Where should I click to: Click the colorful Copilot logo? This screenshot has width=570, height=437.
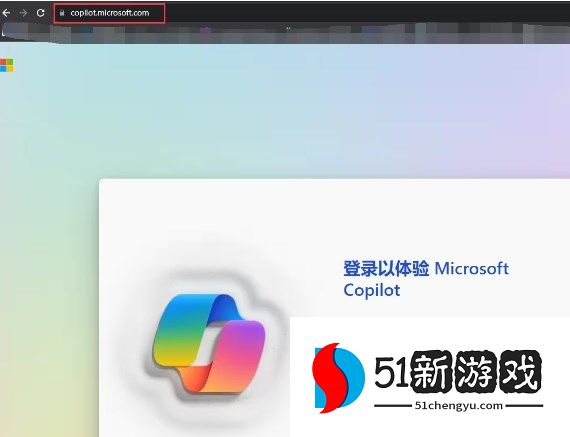coord(209,344)
